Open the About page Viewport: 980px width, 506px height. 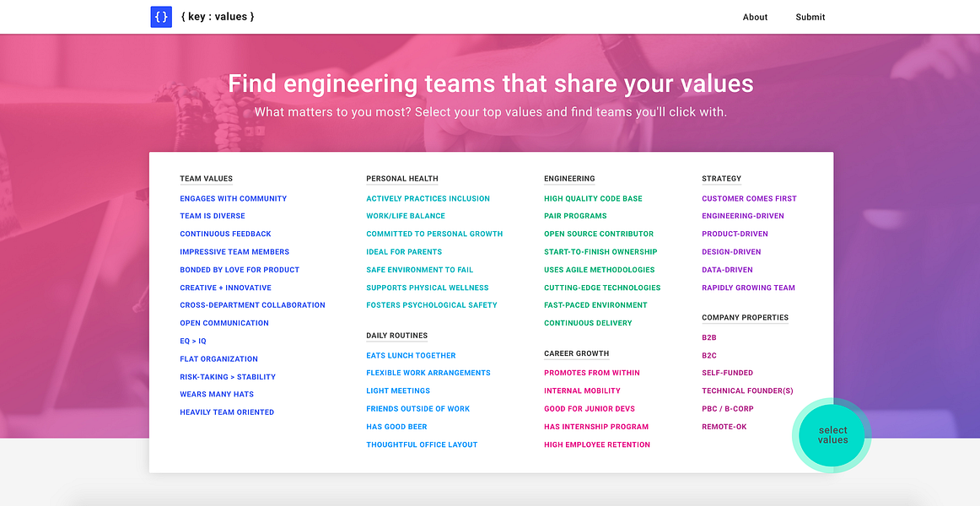[x=755, y=17]
